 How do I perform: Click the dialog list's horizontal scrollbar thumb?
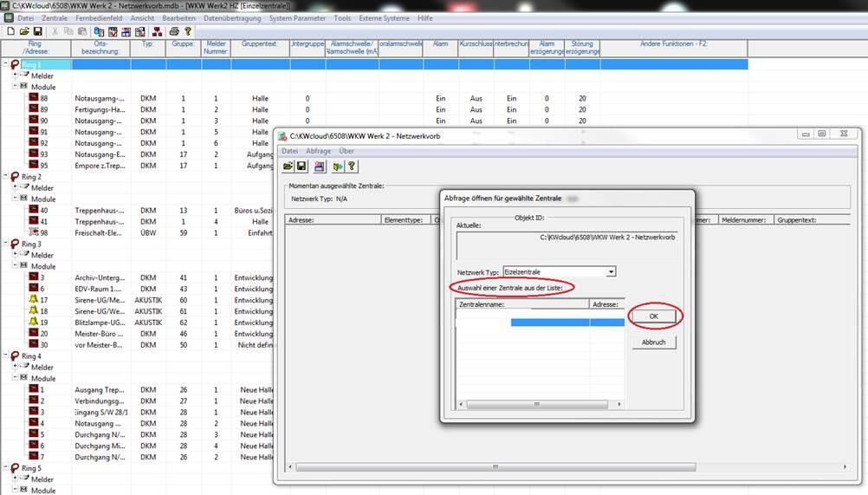pyautogui.click(x=536, y=404)
